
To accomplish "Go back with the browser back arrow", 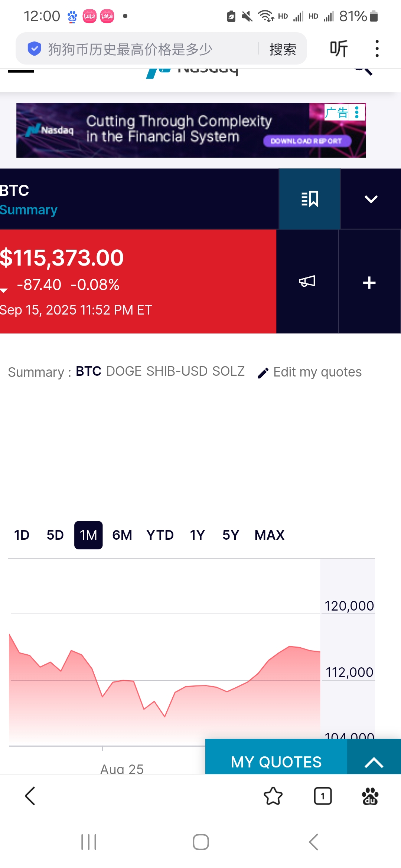I will click(30, 796).
